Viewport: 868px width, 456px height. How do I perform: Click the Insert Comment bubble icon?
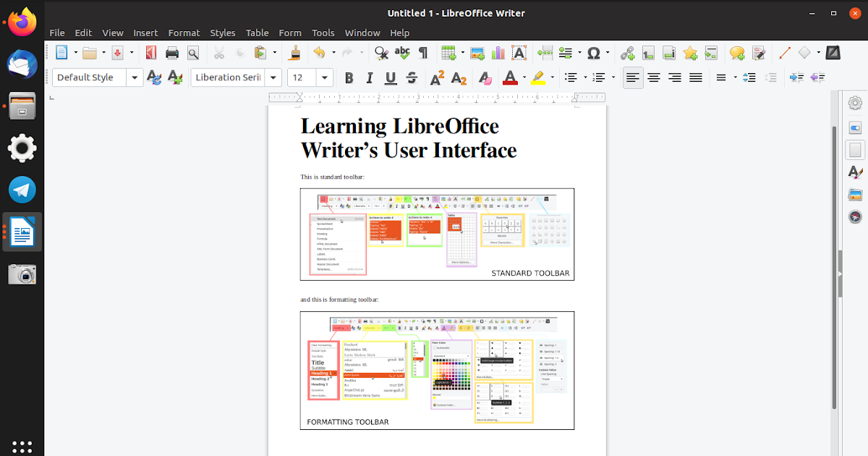coord(737,53)
